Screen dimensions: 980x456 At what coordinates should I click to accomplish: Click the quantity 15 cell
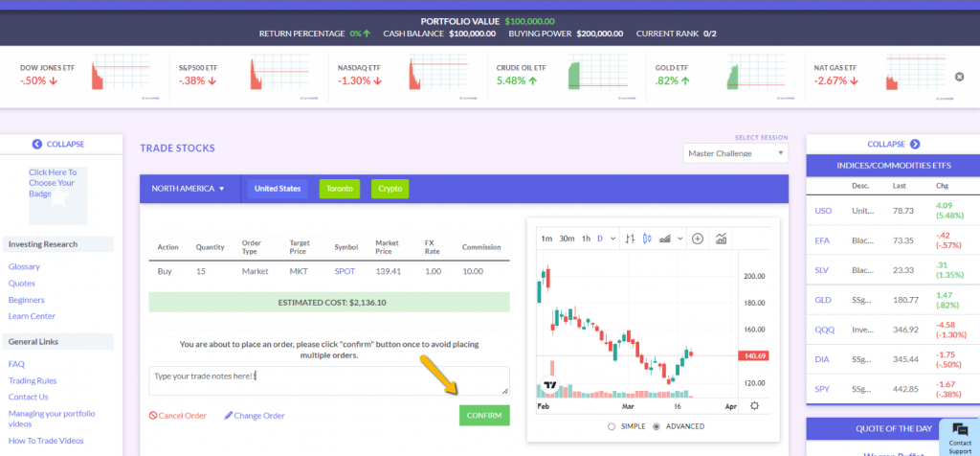coord(201,271)
